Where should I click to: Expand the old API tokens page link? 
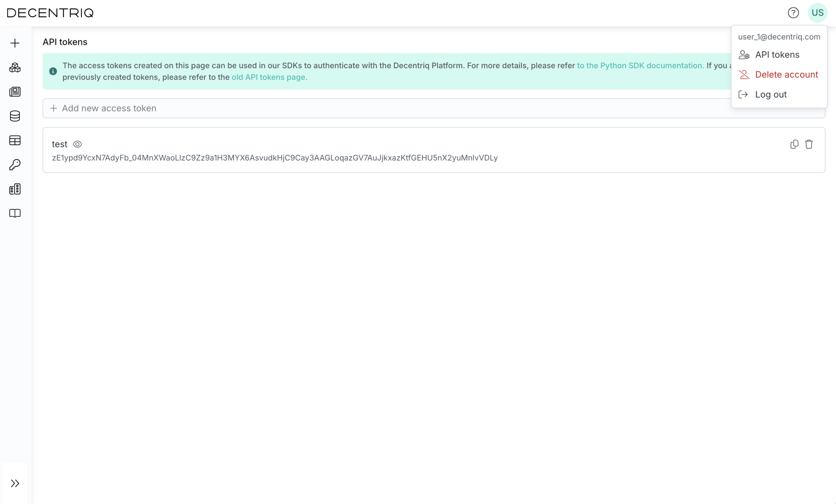(269, 76)
